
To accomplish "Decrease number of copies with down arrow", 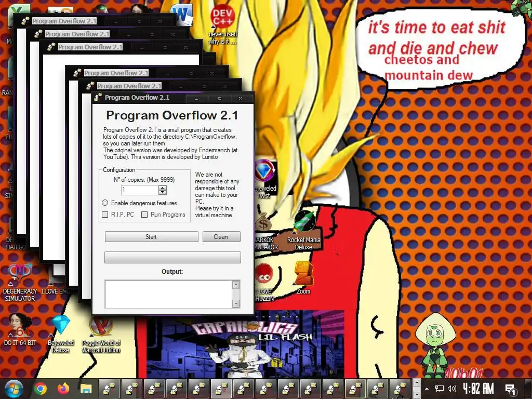I will click(163, 192).
